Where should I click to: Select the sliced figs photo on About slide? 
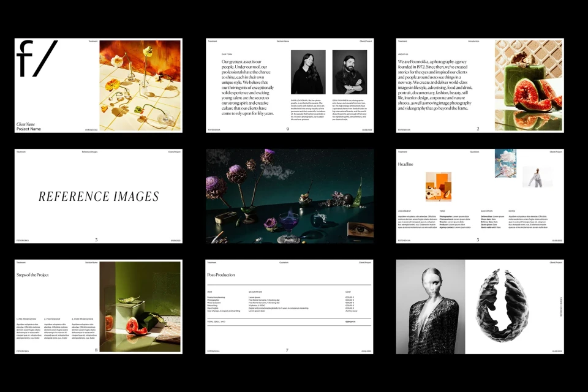(x=528, y=85)
